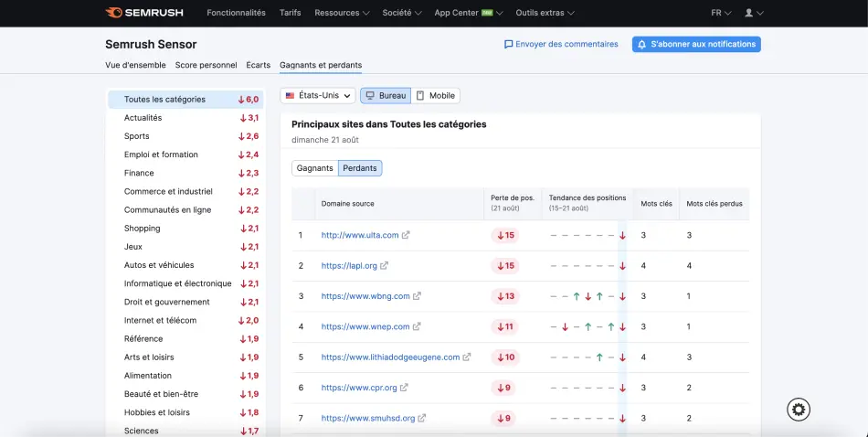The image size is (868, 437).
Task: Open the États-Unis country dropdown
Action: click(x=318, y=95)
